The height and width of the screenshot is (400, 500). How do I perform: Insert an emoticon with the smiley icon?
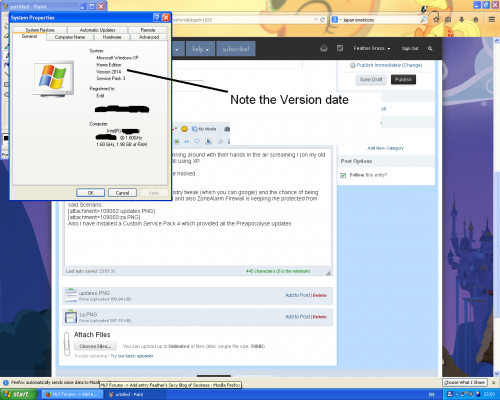click(184, 129)
